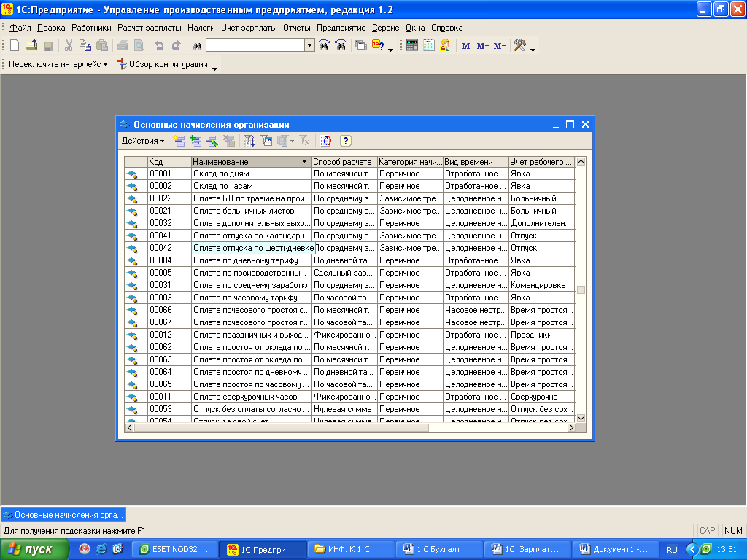This screenshot has width=747, height=560.
Task: Open the settings tools hammer icon
Action: pos(519,45)
